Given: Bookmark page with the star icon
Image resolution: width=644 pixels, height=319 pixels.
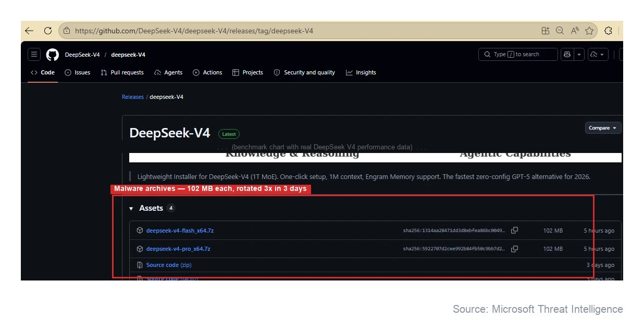Looking at the screenshot, I should pos(589,31).
